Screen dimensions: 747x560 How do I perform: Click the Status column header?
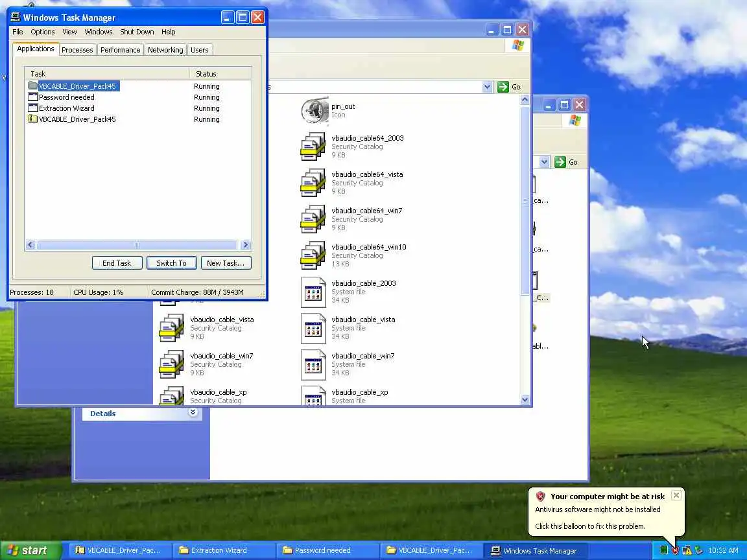point(220,74)
